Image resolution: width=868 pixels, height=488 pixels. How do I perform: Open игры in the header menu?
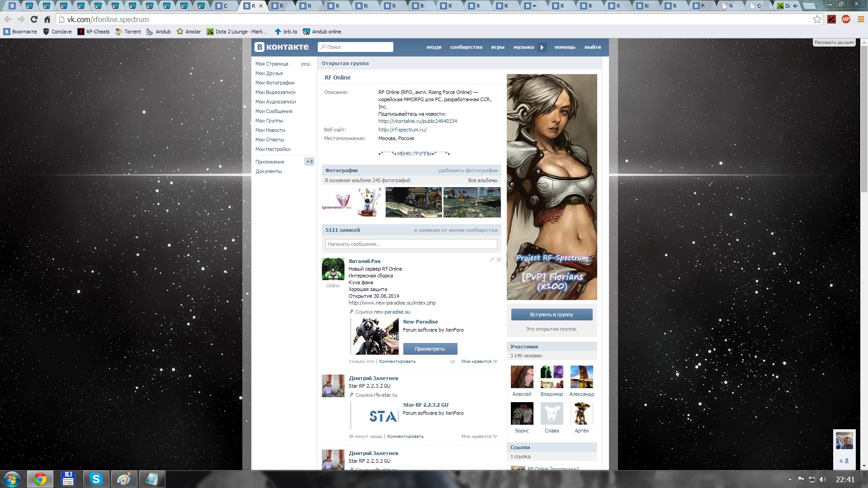tap(498, 47)
